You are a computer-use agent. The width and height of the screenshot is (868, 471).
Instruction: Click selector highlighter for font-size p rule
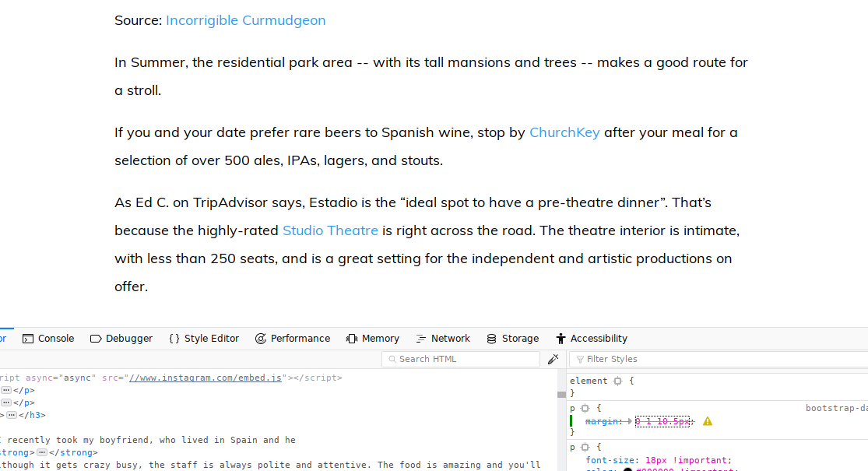point(585,447)
